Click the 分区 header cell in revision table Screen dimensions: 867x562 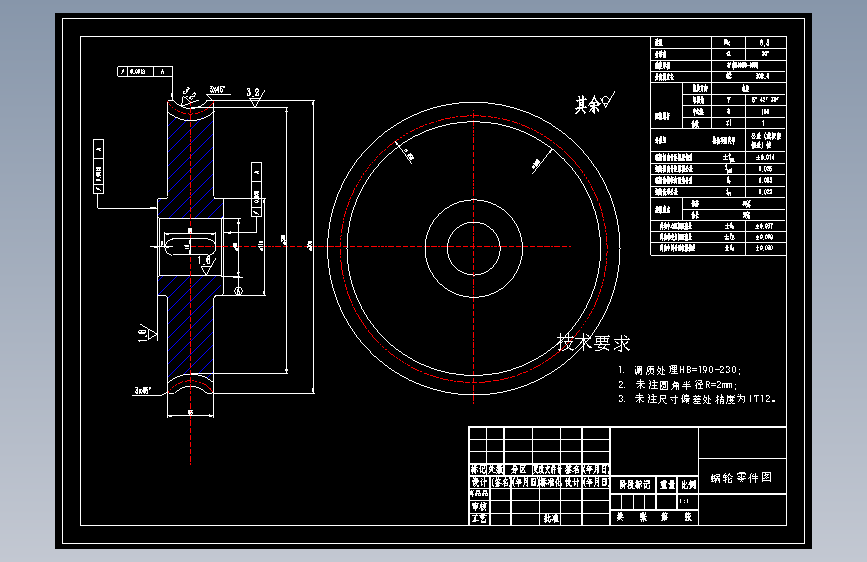(518, 469)
